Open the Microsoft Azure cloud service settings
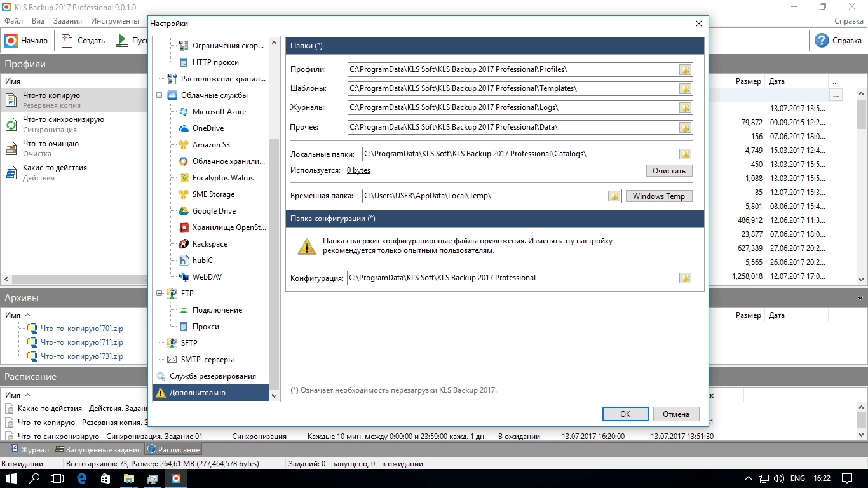 click(219, 112)
